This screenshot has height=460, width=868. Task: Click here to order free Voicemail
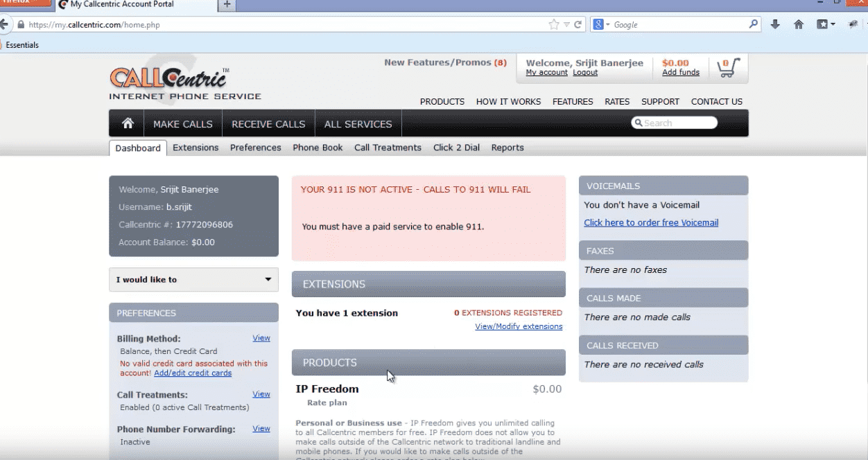(x=650, y=223)
